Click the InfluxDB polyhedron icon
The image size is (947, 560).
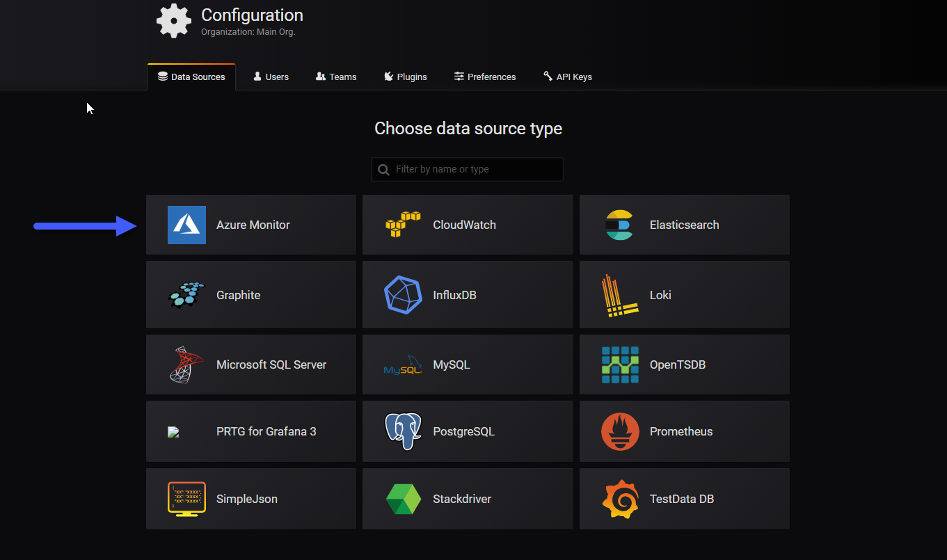tap(404, 295)
